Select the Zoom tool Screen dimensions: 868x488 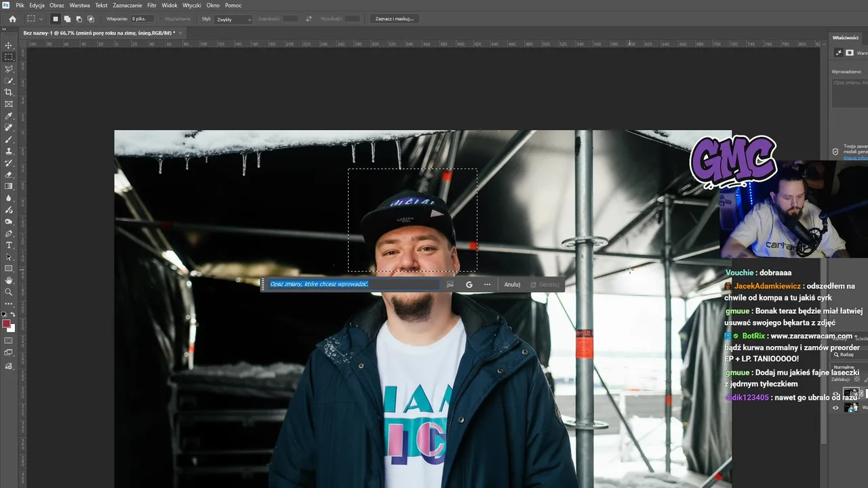(x=9, y=292)
